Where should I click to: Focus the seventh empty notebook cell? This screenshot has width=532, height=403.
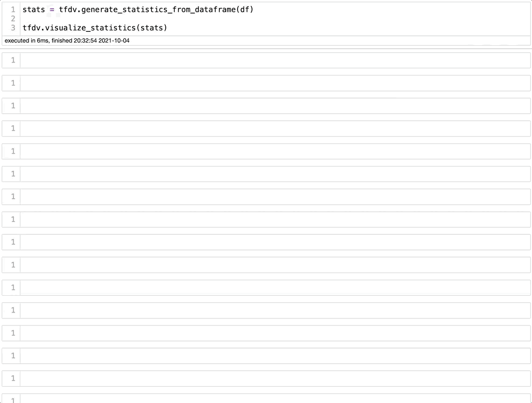275,197
